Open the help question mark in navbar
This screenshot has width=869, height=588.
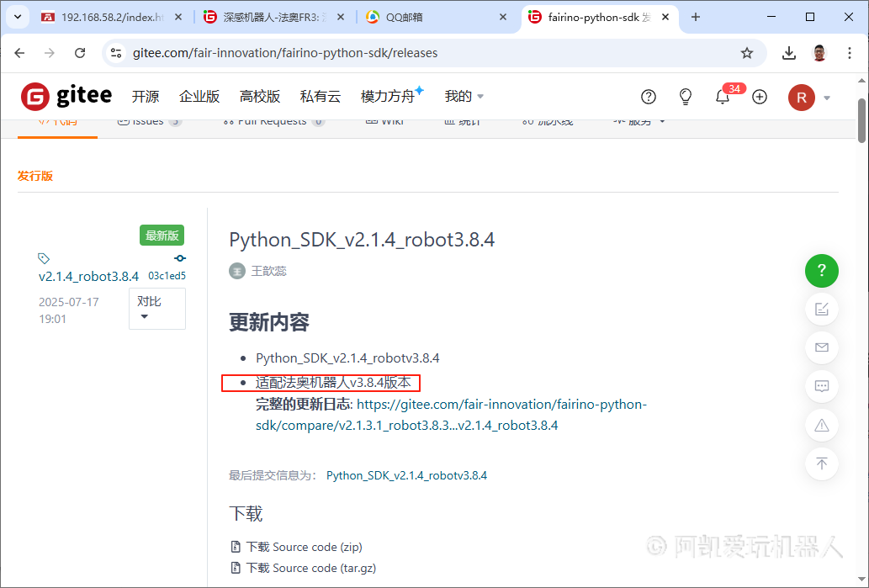(649, 97)
